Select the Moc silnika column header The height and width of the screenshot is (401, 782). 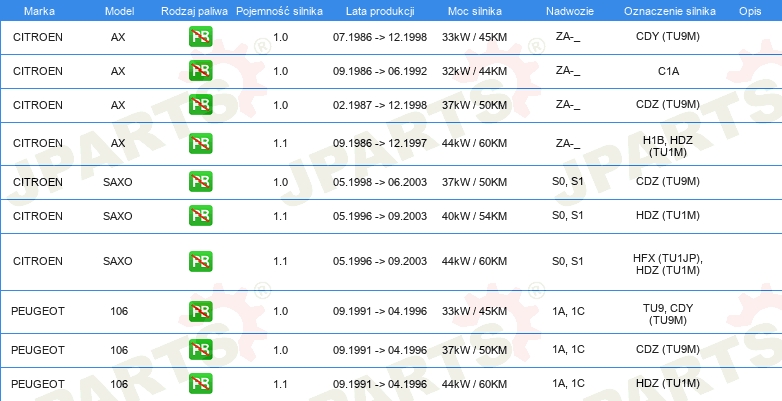(x=475, y=11)
